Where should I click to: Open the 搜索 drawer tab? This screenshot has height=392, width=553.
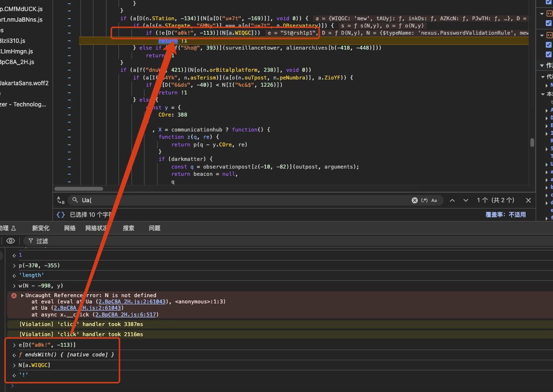[129, 228]
